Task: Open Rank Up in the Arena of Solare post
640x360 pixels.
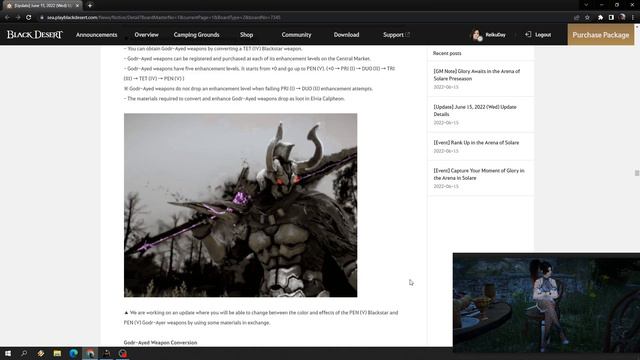Action: 476,142
